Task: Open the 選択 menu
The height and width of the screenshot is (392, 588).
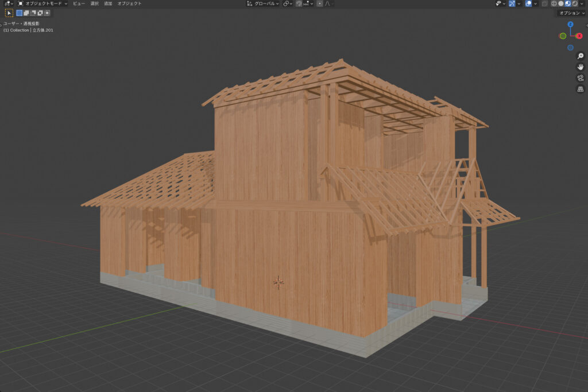Action: pyautogui.click(x=94, y=3)
